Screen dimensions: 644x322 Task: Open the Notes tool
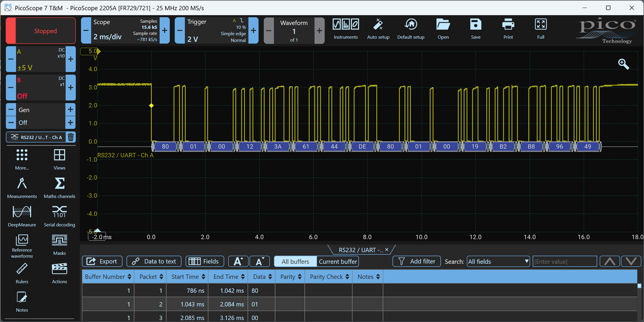pos(22,302)
